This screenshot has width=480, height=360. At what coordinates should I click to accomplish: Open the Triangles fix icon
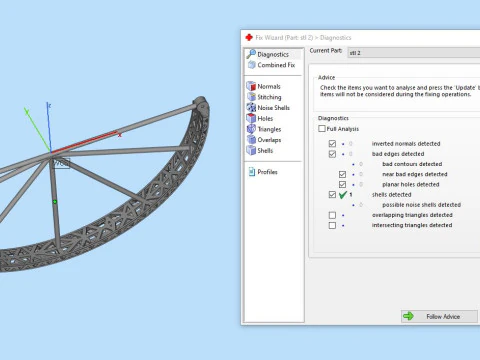[x=251, y=129]
